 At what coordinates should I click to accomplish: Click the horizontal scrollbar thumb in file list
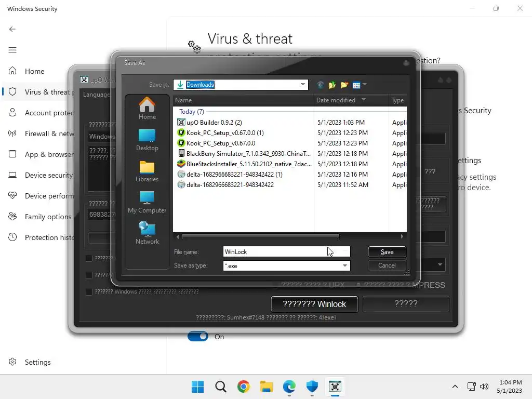[x=261, y=236]
